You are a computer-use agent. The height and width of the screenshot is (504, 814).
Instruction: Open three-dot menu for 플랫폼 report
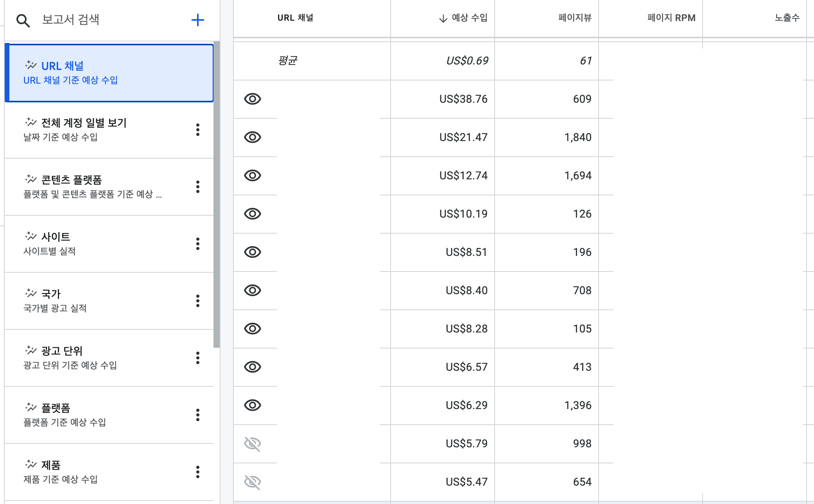(x=197, y=415)
